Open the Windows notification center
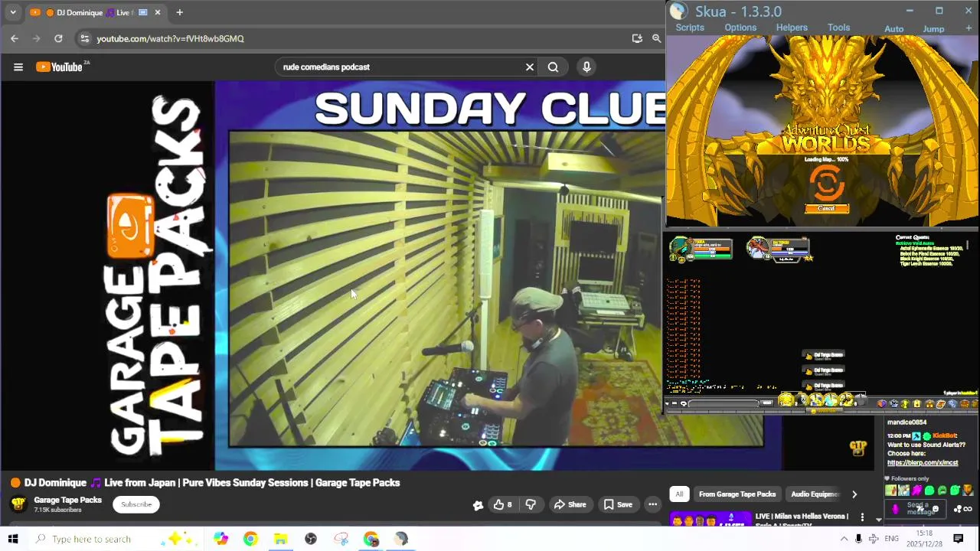 point(958,539)
